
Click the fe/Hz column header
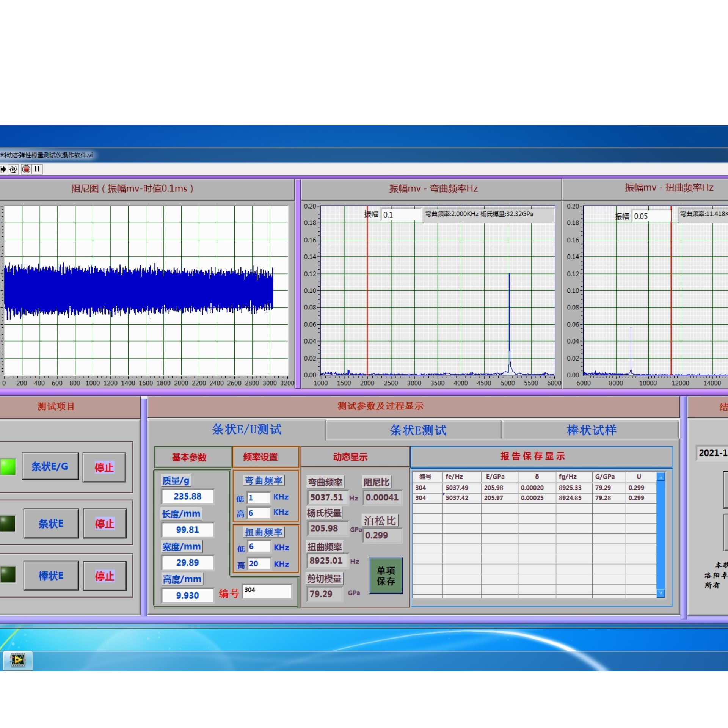462,477
